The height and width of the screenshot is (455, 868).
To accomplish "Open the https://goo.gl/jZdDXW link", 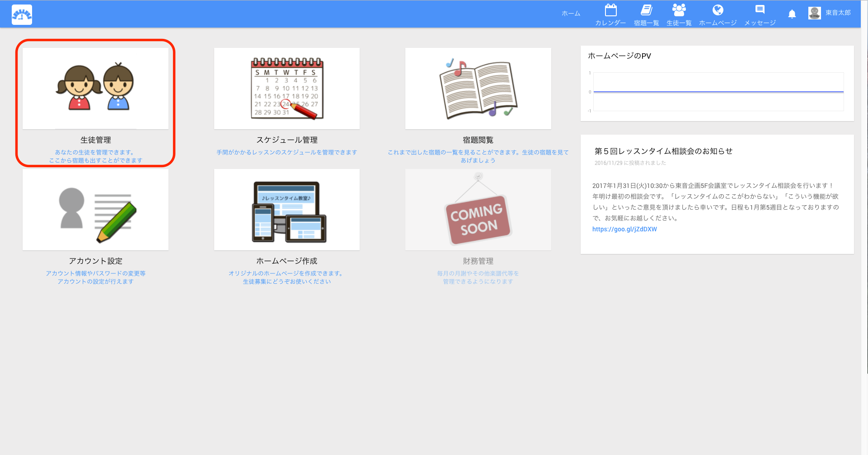I will pos(624,229).
